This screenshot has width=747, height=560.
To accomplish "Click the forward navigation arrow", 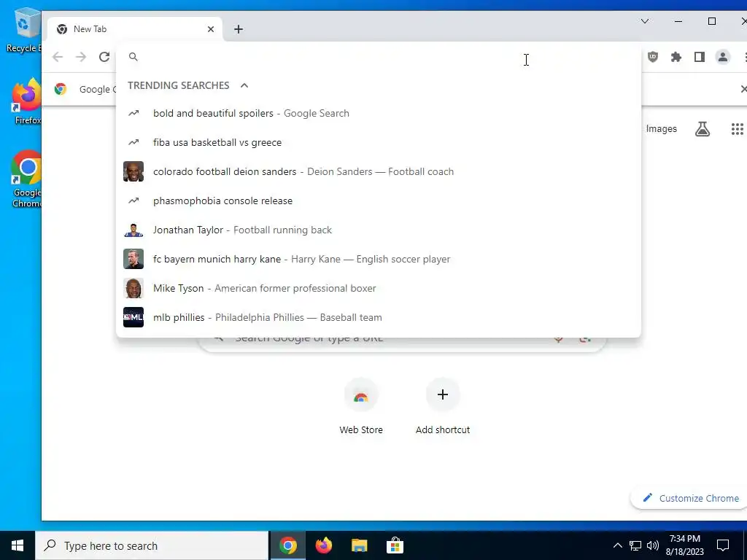I will pos(81,57).
